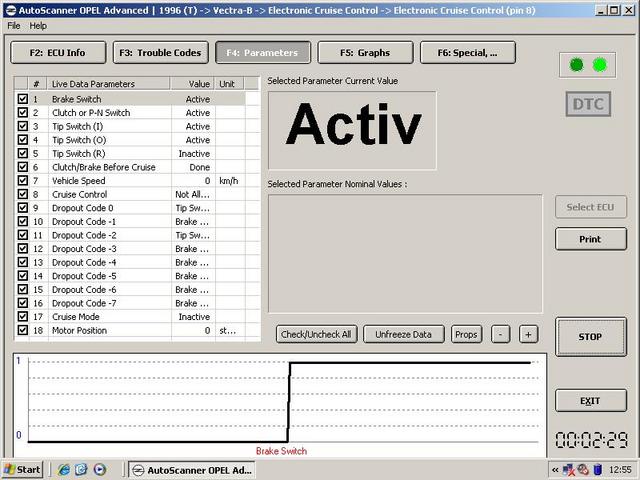640x480 pixels.
Task: Select the Cruise Mode parameter row
Action: coord(130,316)
